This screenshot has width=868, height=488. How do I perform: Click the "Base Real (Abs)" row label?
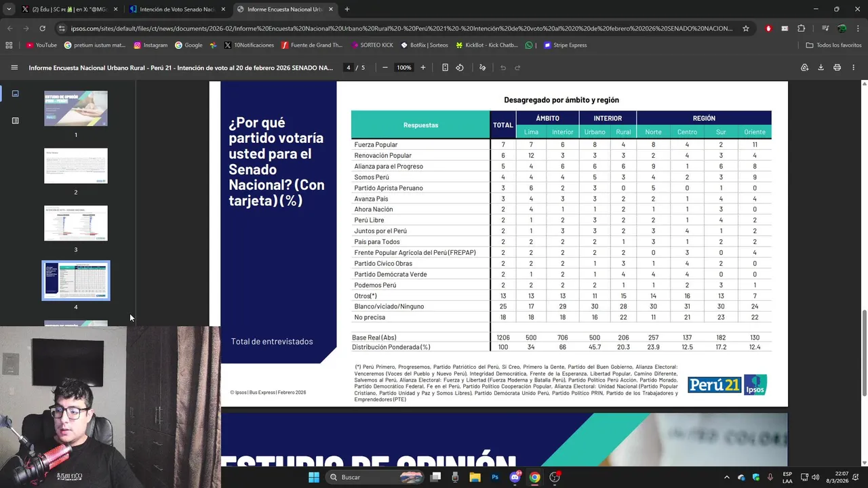coord(374,338)
